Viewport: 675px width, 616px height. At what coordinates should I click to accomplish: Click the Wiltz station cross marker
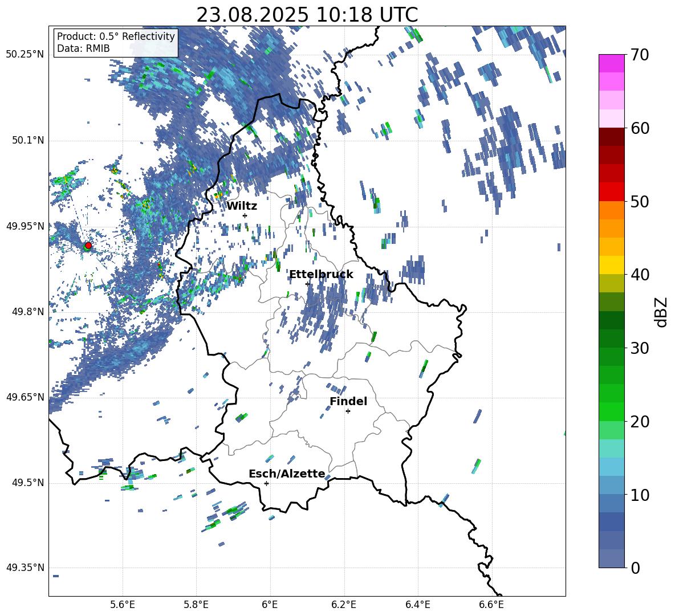pyautogui.click(x=245, y=215)
